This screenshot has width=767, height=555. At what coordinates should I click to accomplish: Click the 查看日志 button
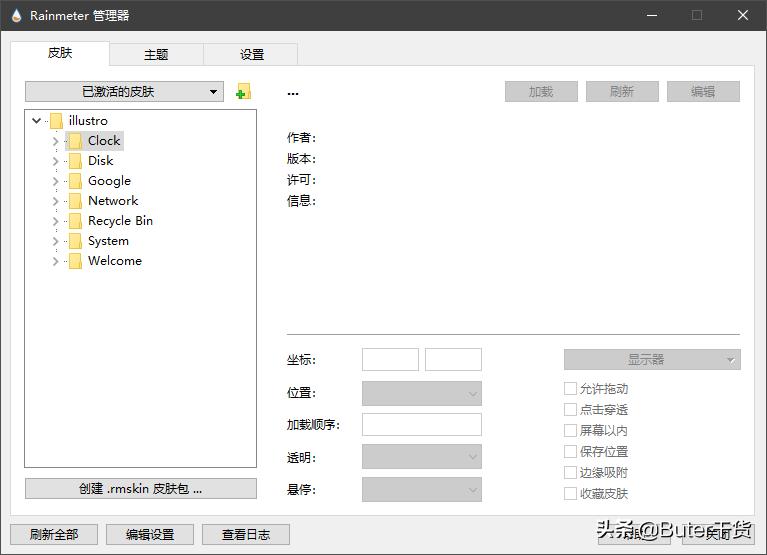point(246,534)
